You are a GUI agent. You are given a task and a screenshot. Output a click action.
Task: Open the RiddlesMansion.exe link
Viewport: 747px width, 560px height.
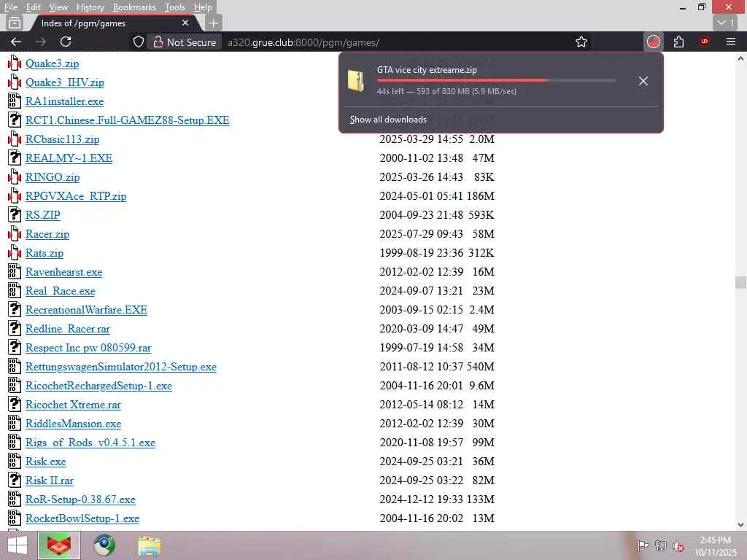pyautogui.click(x=74, y=424)
